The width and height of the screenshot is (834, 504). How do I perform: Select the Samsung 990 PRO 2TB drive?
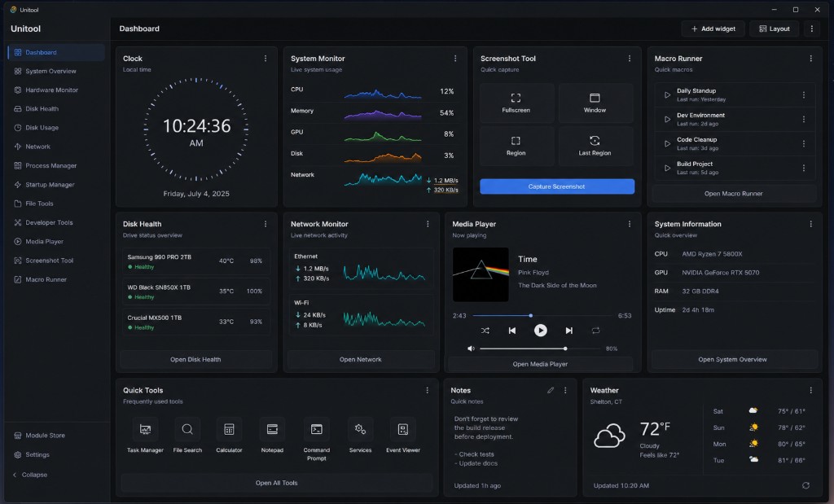pyautogui.click(x=195, y=261)
